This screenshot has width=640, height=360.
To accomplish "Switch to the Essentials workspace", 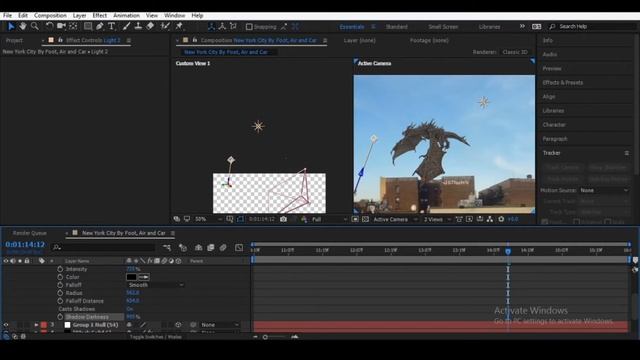I will [351, 27].
